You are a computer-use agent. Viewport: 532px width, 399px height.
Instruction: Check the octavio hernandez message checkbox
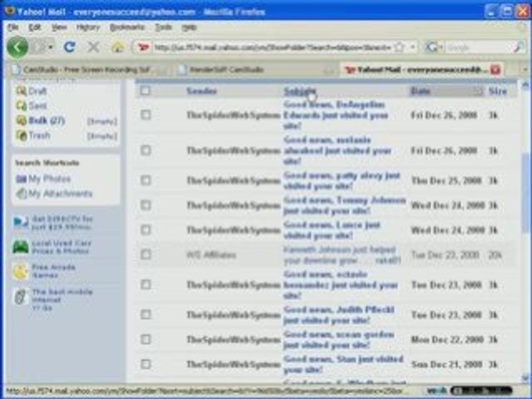coord(146,284)
